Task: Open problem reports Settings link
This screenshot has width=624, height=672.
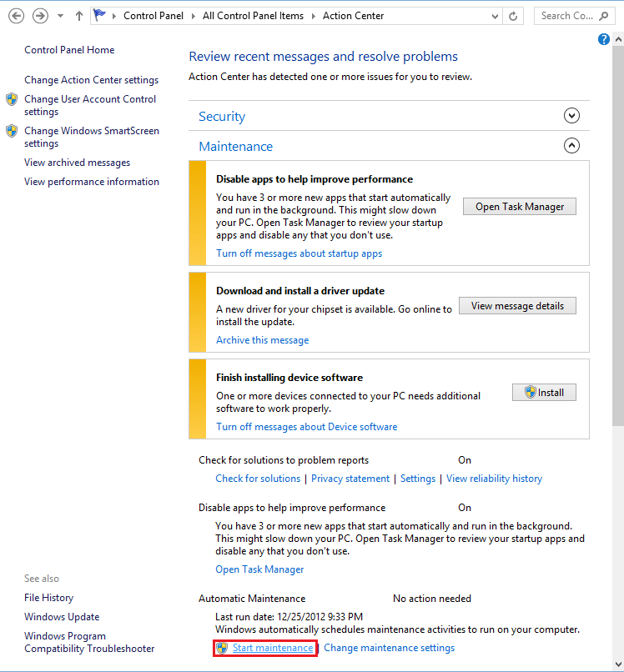Action: (418, 479)
